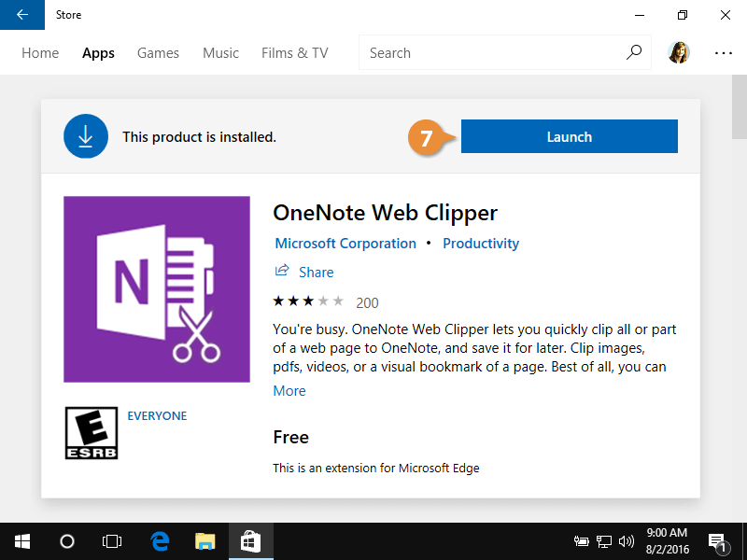Open the Microsoft Corporation publisher link
This screenshot has width=747, height=560.
[345, 244]
